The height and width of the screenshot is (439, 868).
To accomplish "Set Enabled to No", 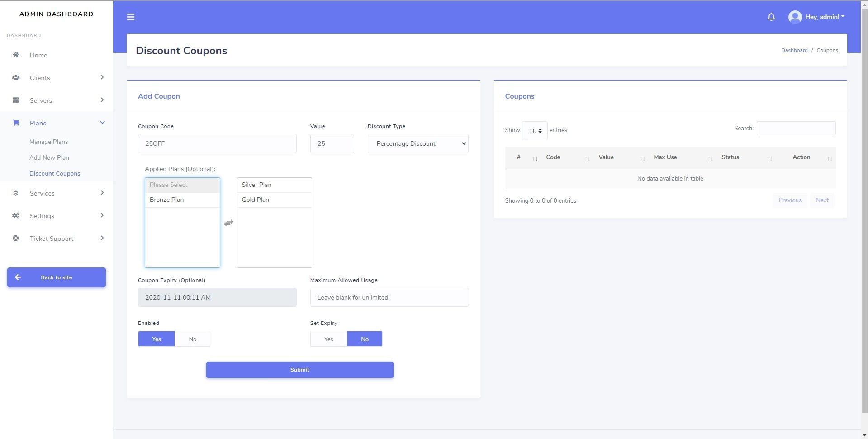I will coord(192,339).
